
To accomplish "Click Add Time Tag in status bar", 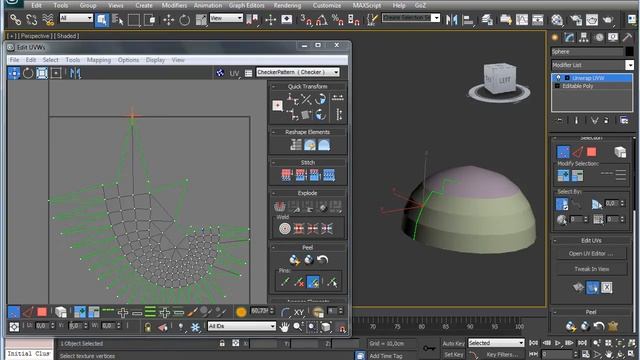I will [385, 356].
